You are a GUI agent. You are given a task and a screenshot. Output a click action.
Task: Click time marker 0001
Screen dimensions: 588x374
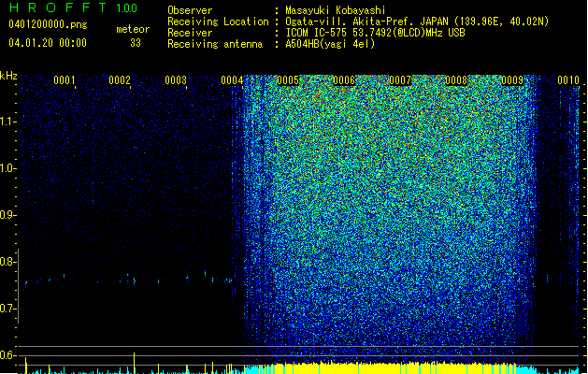tap(65, 80)
